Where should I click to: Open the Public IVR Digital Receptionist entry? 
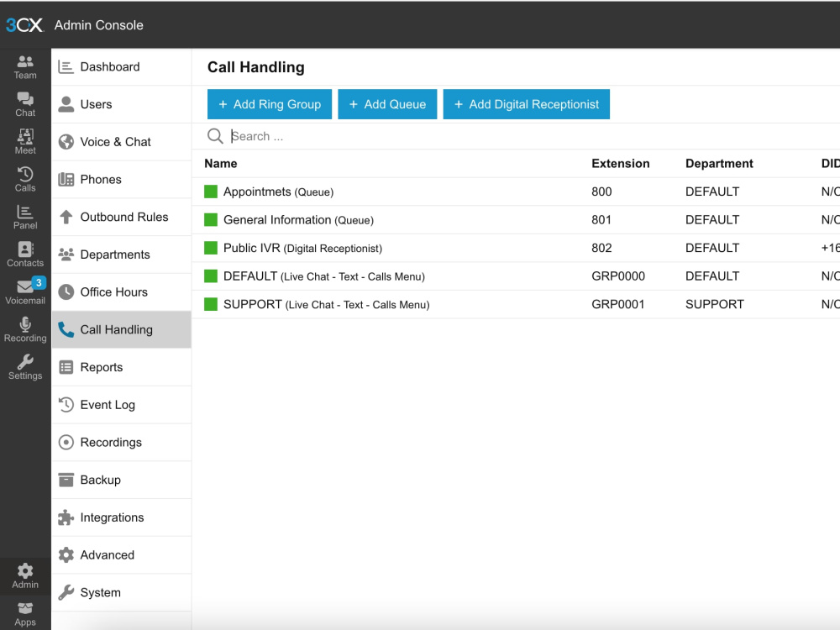(x=302, y=248)
